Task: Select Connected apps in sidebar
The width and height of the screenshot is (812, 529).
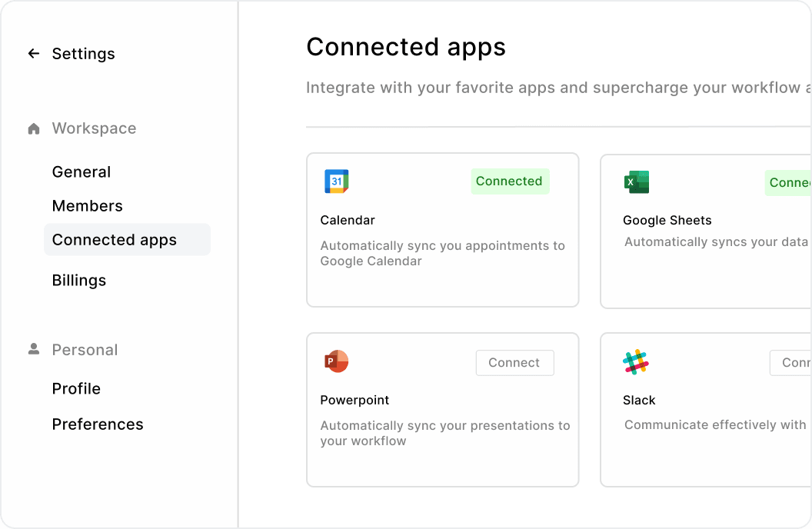Action: [x=115, y=240]
